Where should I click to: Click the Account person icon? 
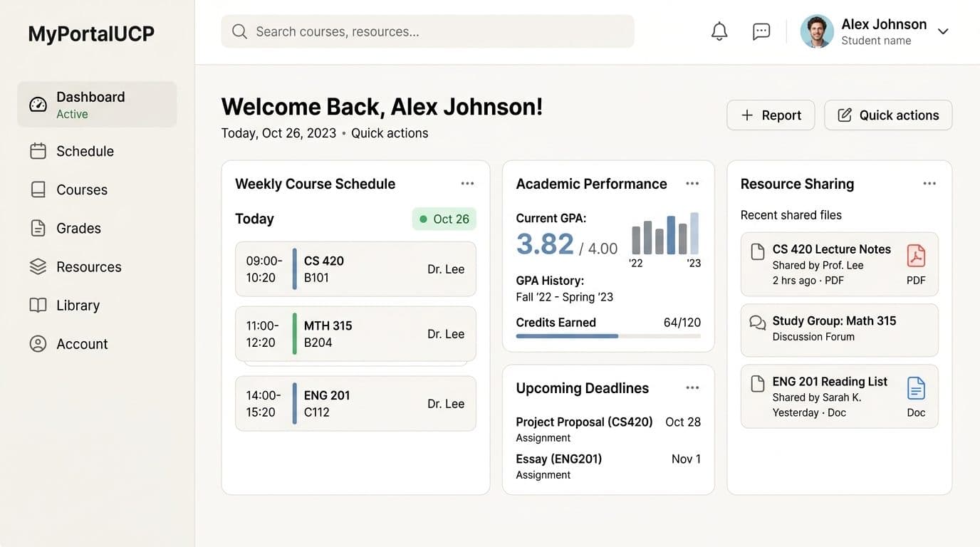(x=38, y=343)
